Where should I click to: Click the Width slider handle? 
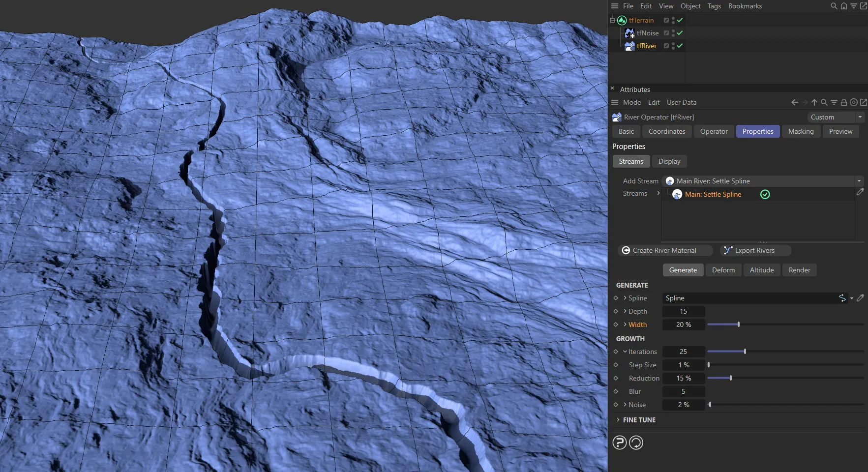pos(739,324)
